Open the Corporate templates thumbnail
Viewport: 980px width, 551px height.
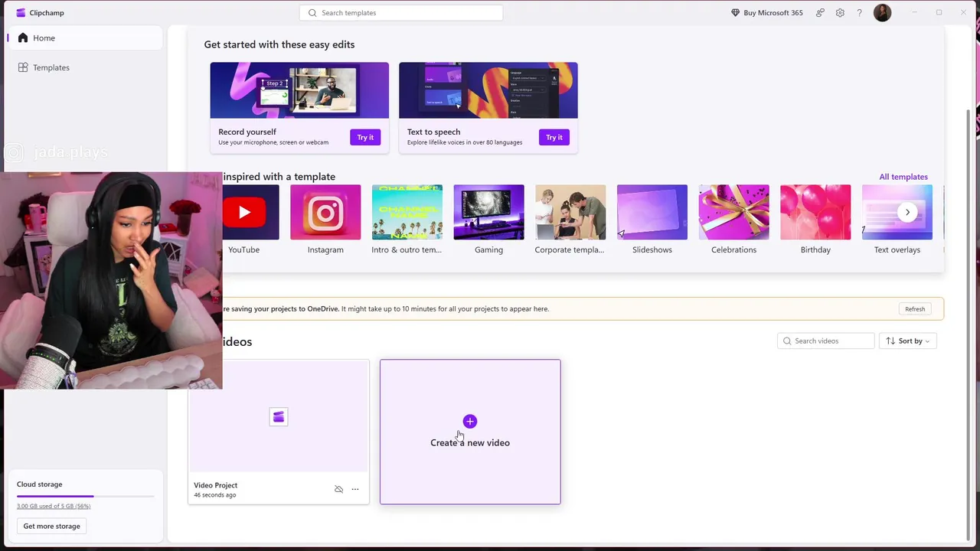[x=570, y=213]
